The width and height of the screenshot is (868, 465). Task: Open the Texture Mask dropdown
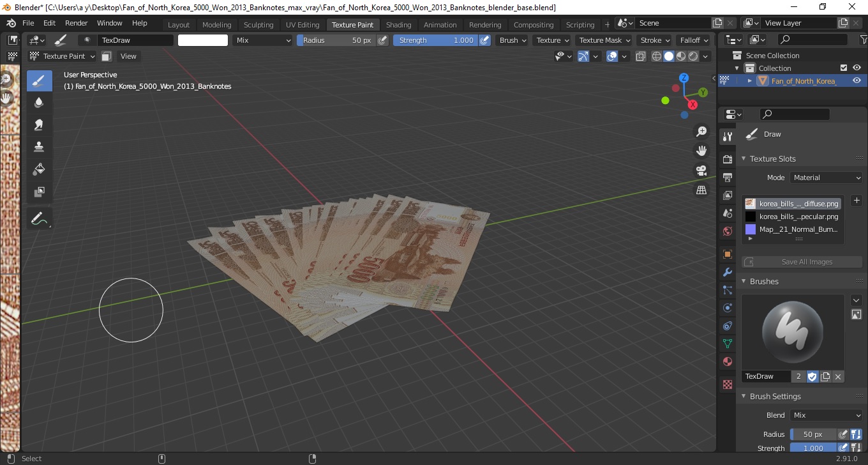(603, 40)
